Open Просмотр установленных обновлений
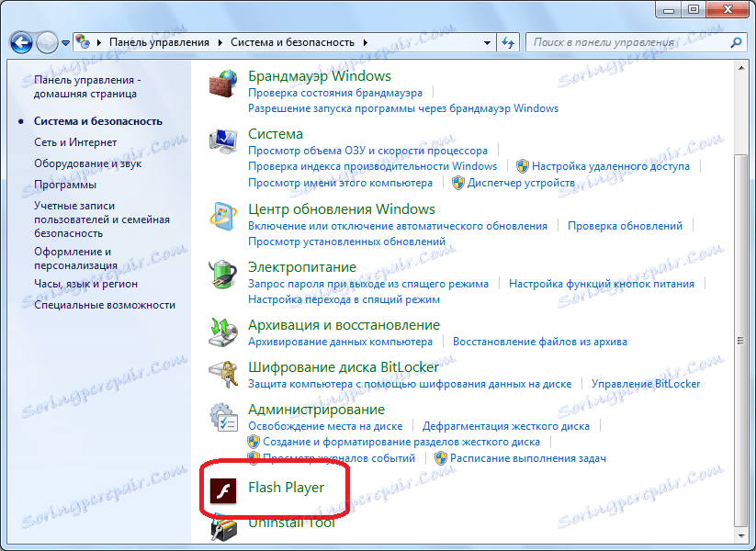 346,242
